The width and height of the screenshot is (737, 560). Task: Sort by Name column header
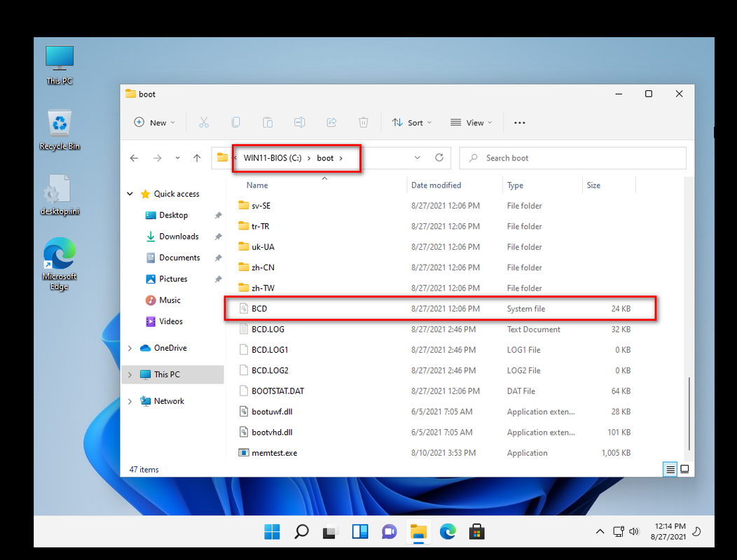click(x=257, y=185)
